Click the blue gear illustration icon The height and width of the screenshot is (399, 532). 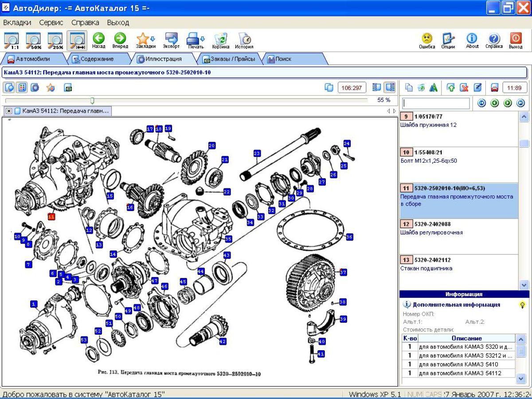coord(35,87)
